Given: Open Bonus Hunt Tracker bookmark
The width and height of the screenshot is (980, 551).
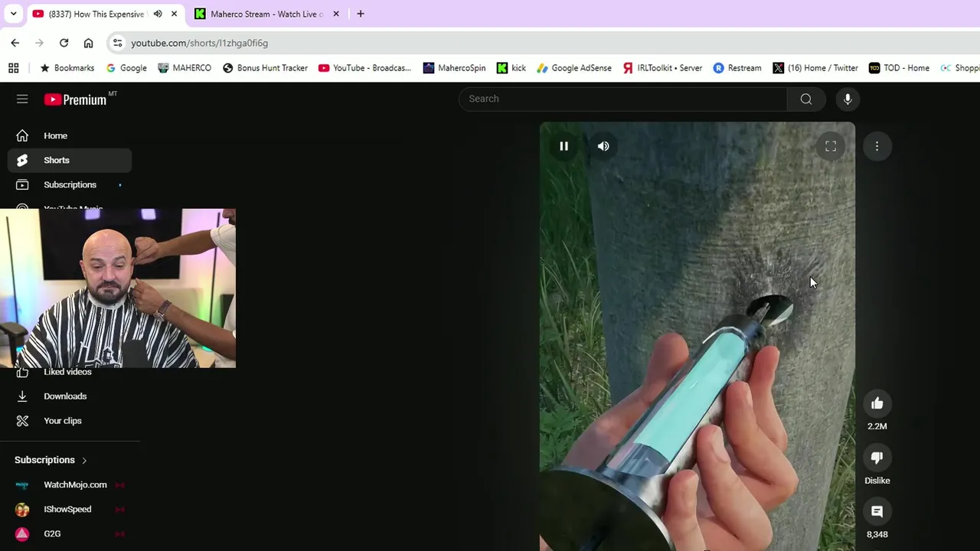Looking at the screenshot, I should pos(265,68).
